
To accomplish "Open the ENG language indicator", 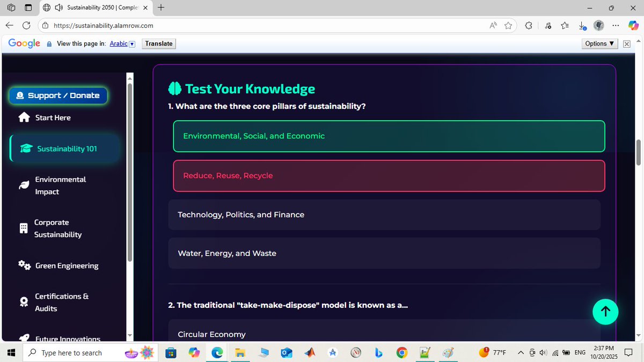I will (x=580, y=352).
